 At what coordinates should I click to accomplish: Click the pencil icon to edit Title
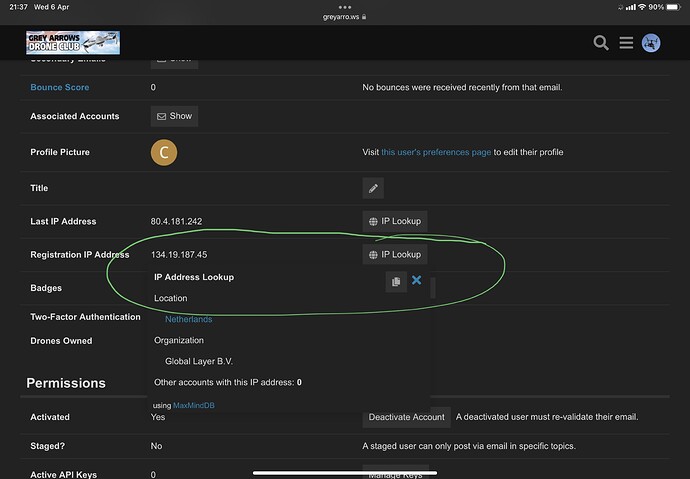point(373,188)
